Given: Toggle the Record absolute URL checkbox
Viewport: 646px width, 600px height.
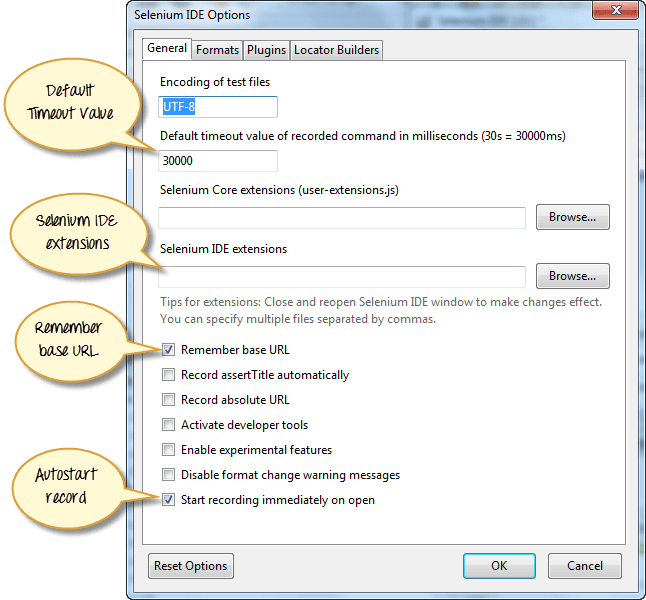Looking at the screenshot, I should (169, 400).
